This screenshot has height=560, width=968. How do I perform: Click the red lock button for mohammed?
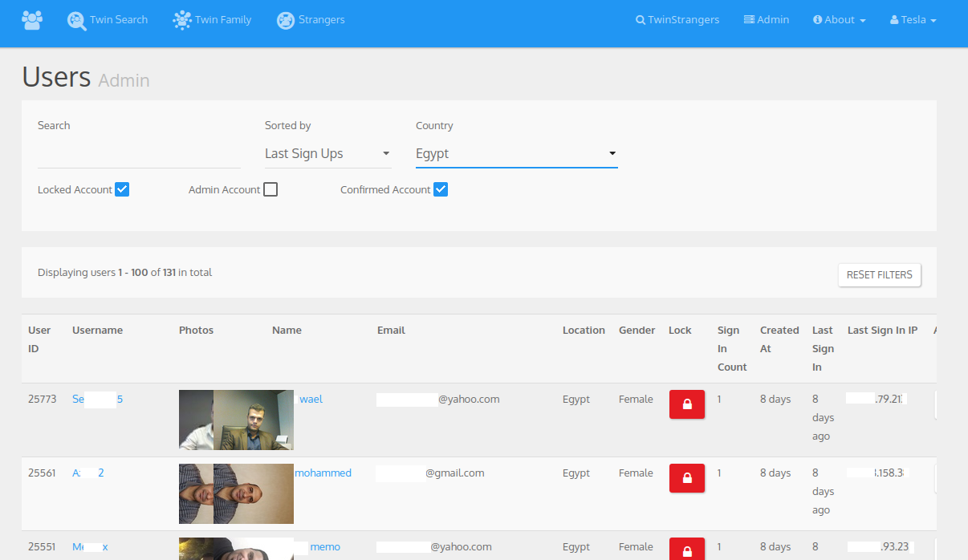(x=687, y=478)
